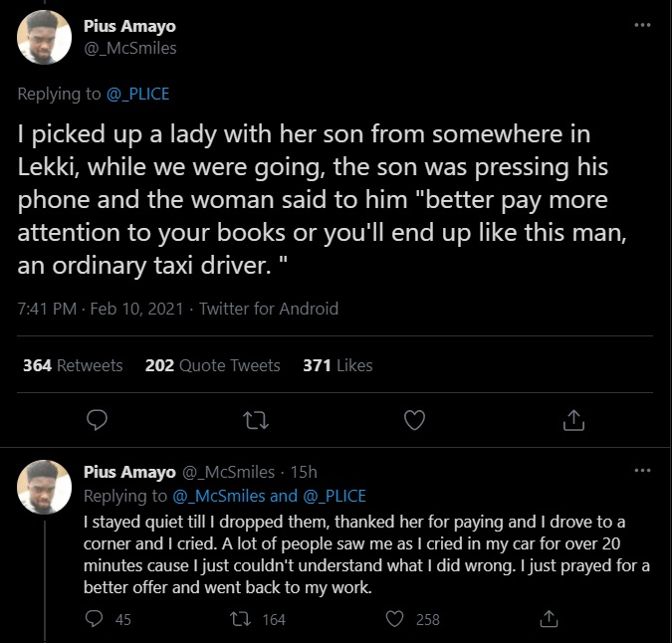Image resolution: width=672 pixels, height=643 pixels.
Task: View the 364 Retweets list
Action: coord(73,365)
